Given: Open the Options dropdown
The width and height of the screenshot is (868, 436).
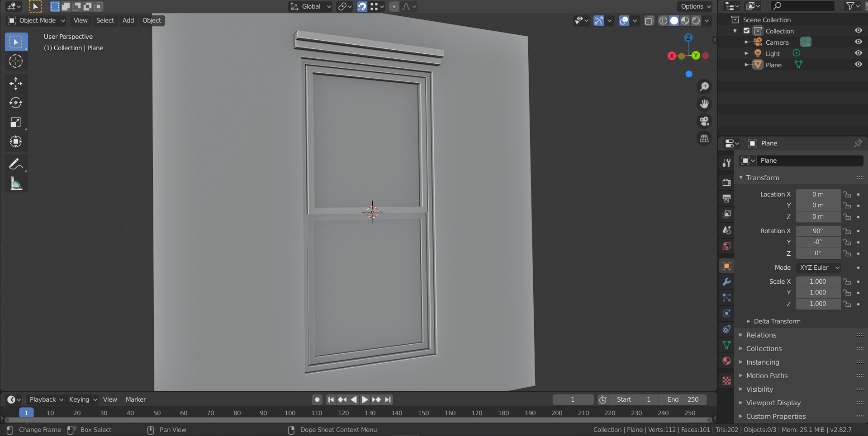Looking at the screenshot, I should coord(695,6).
